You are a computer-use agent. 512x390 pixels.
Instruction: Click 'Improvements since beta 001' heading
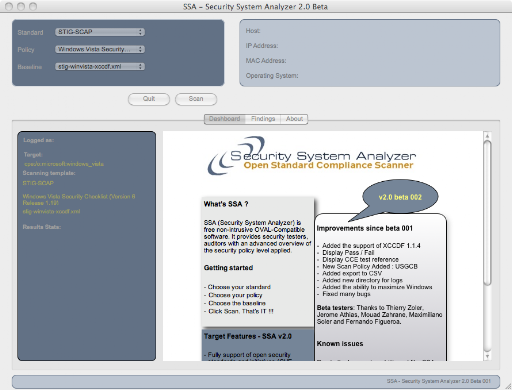tap(365, 228)
